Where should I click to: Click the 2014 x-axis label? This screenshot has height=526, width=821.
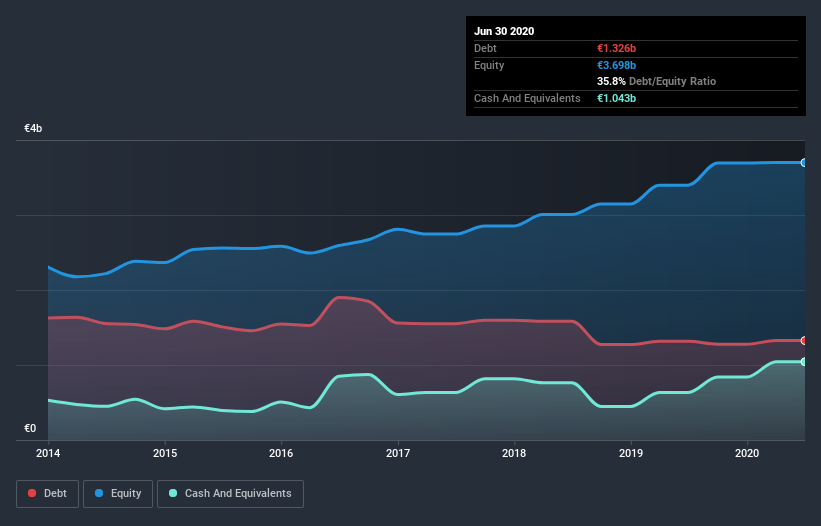tap(48, 453)
